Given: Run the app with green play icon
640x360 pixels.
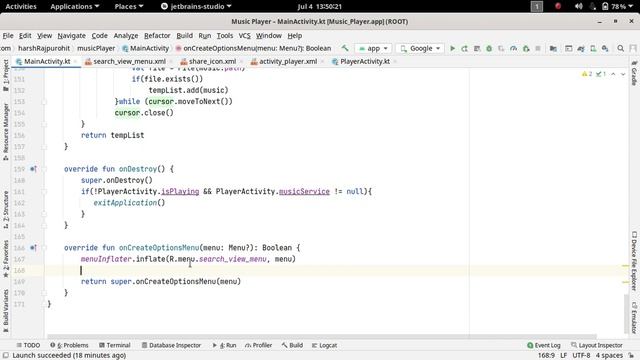Looking at the screenshot, I should coord(452,48).
